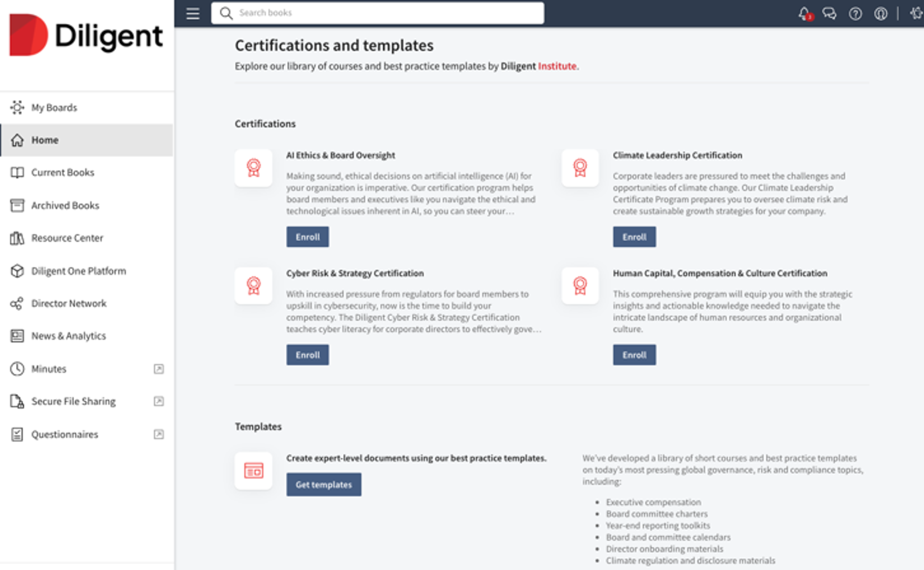The height and width of the screenshot is (570, 924).
Task: Open the user profile icon
Action: click(881, 14)
